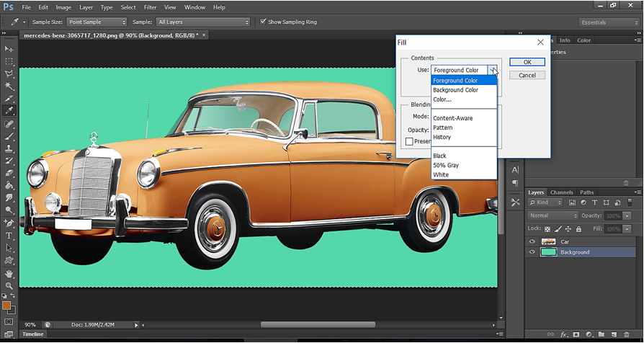
Task: Select the Brush tool
Action: [x=9, y=136]
